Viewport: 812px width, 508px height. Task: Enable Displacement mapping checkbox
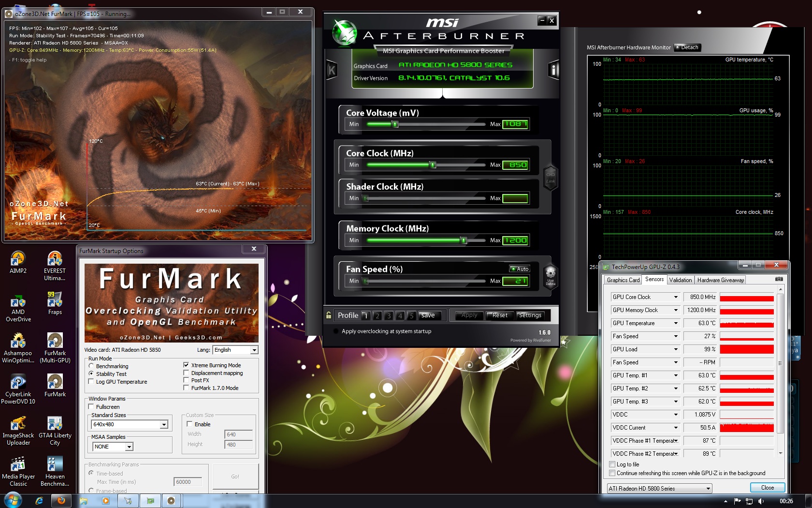coord(186,373)
